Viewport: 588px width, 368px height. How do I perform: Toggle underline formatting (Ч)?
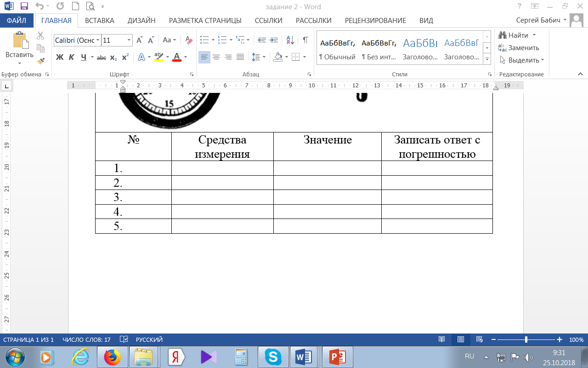click(83, 57)
